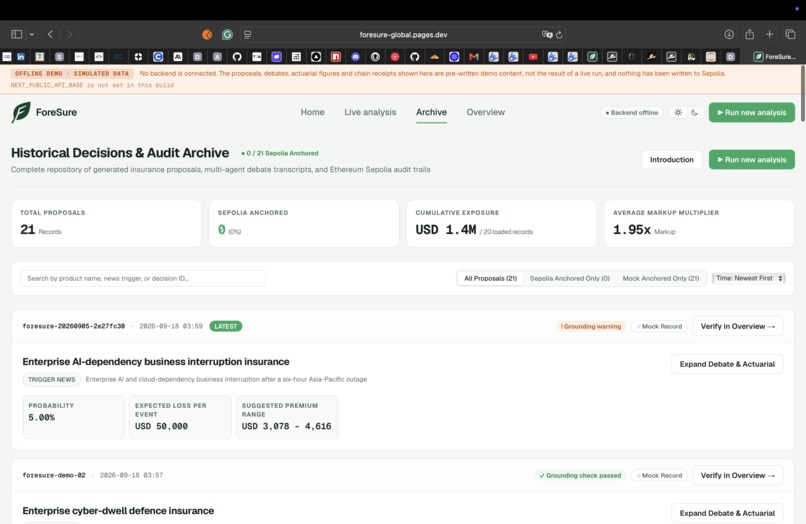Go back with the back arrow
This screenshot has height=524, width=806.
click(x=50, y=34)
